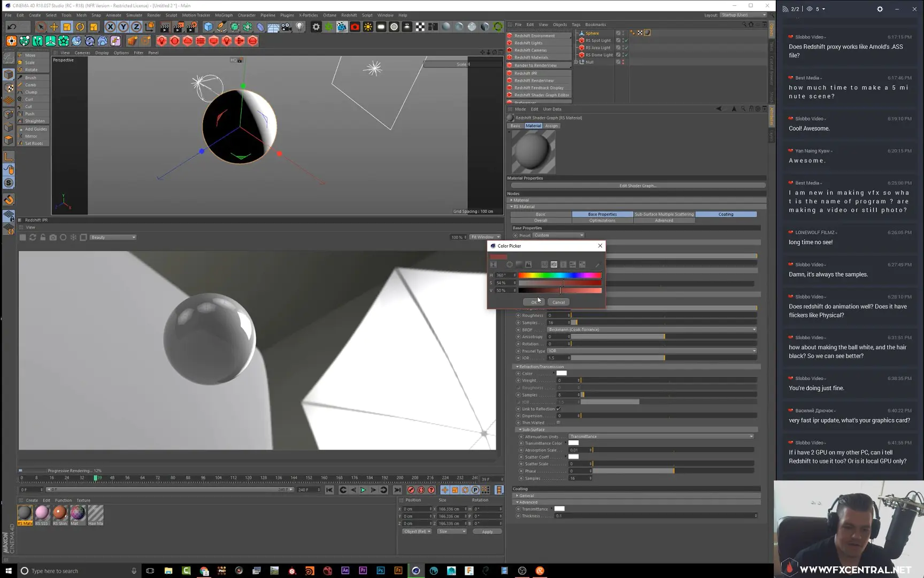Open the Preset Custom dropdown

coord(559,235)
